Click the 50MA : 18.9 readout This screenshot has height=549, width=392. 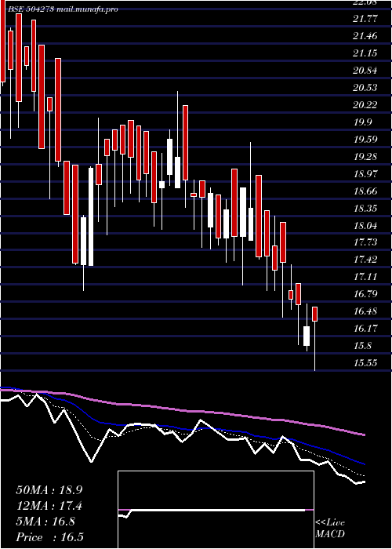pos(49,490)
